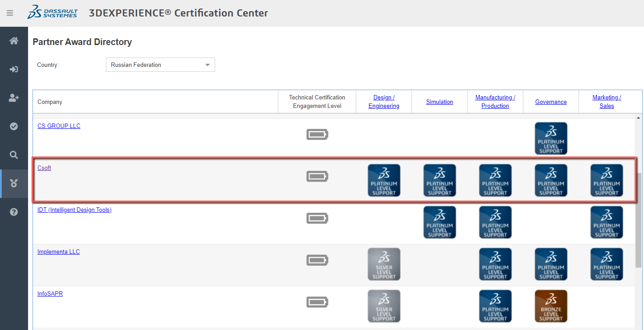Click the sign-in arrow sidebar icon
The width and height of the screenshot is (644, 330).
(14, 69)
